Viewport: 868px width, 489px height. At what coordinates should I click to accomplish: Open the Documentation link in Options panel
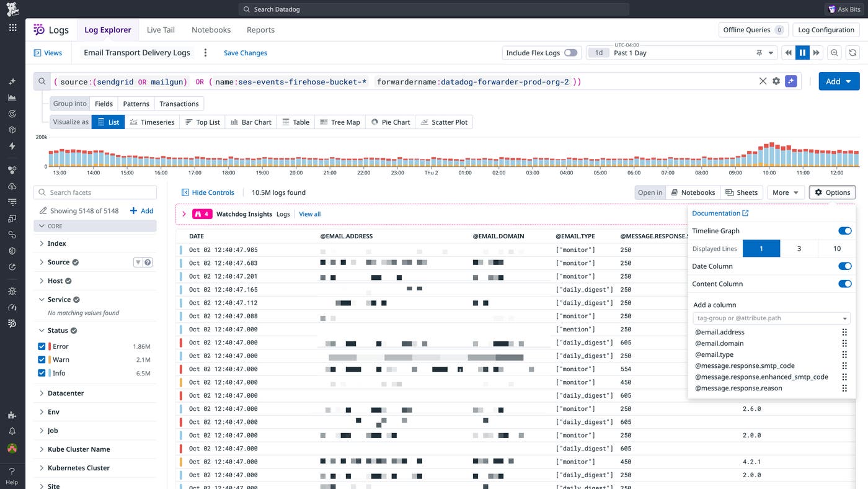717,213
